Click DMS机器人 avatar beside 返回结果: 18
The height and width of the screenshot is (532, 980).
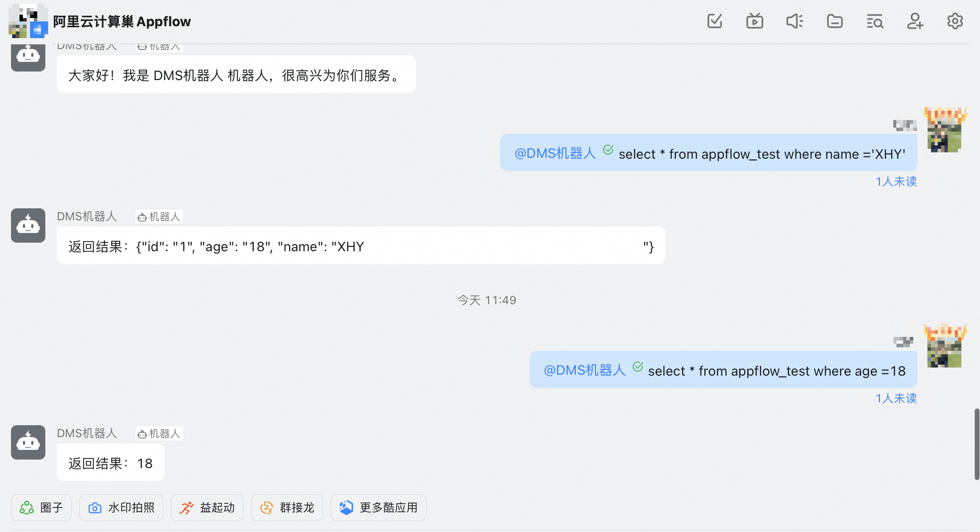pyautogui.click(x=28, y=442)
